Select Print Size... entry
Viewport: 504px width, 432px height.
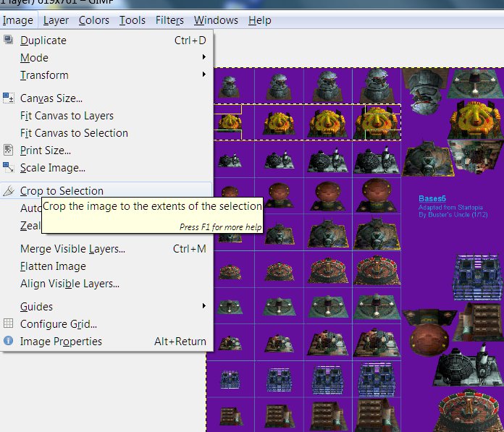pyautogui.click(x=106, y=150)
